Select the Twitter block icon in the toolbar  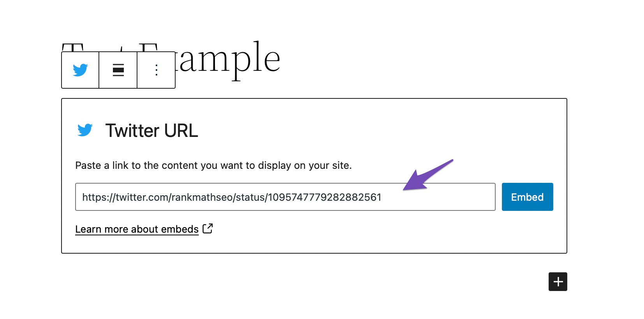(80, 70)
